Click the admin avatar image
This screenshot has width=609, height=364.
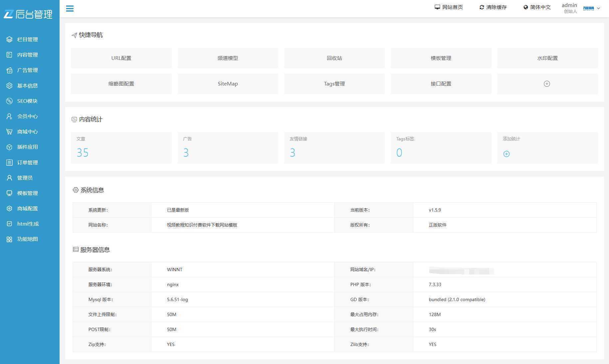pyautogui.click(x=588, y=8)
